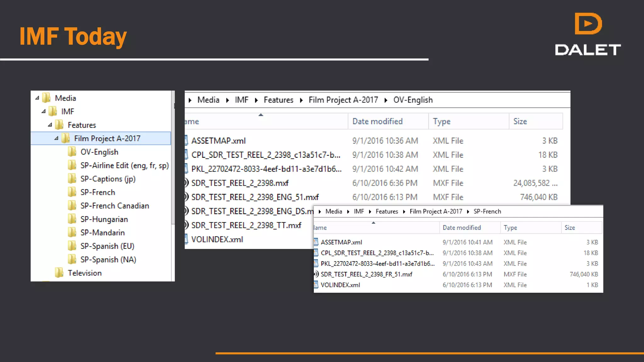Collapse the IMF tree node arrow
Viewport: 644px width, 362px height.
point(44,111)
